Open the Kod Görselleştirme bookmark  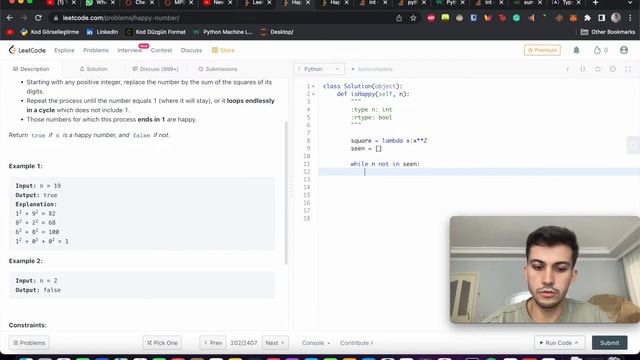point(50,32)
